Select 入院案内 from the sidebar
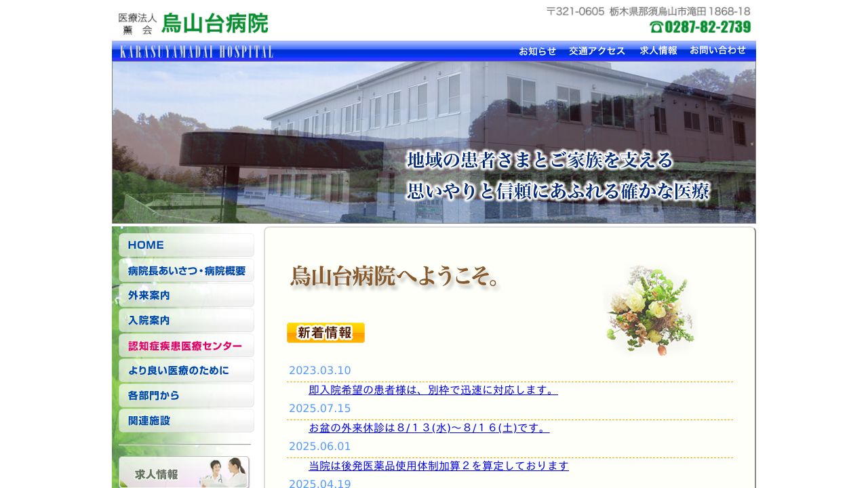868x488 pixels. pos(185,320)
